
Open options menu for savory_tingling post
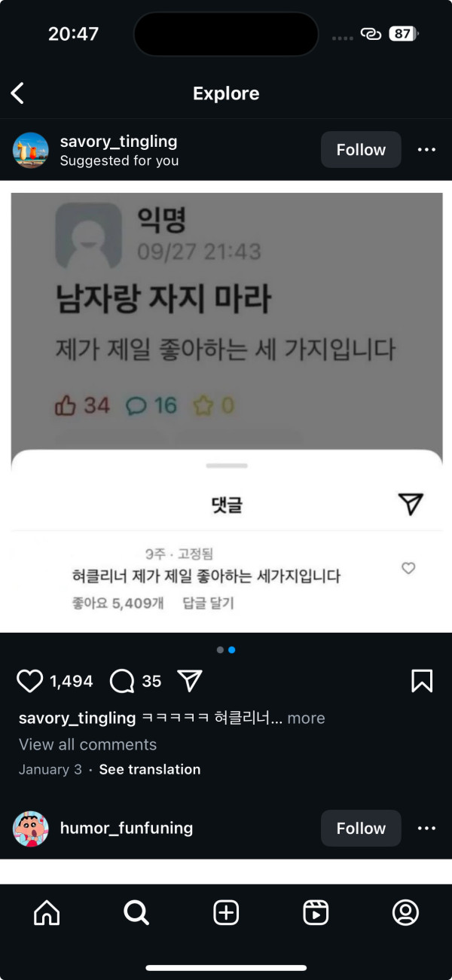tap(426, 150)
